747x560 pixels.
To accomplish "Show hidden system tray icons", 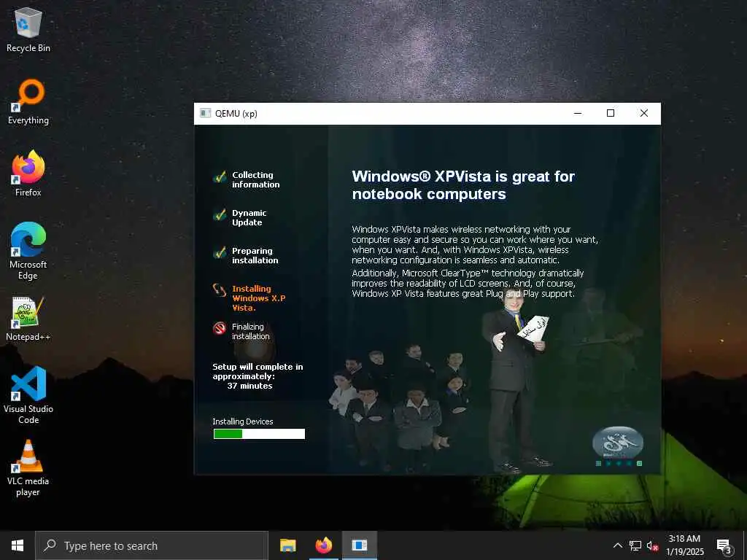I will click(x=617, y=545).
